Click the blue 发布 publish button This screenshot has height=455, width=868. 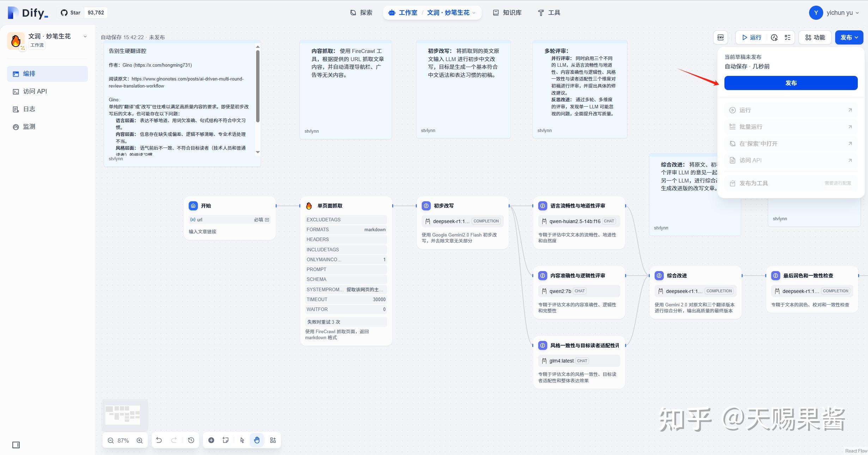click(791, 83)
